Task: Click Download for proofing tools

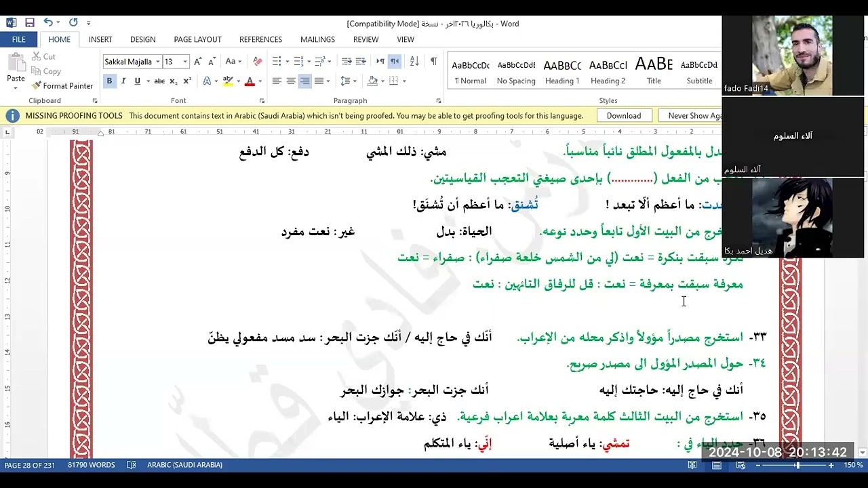Action: [624, 116]
